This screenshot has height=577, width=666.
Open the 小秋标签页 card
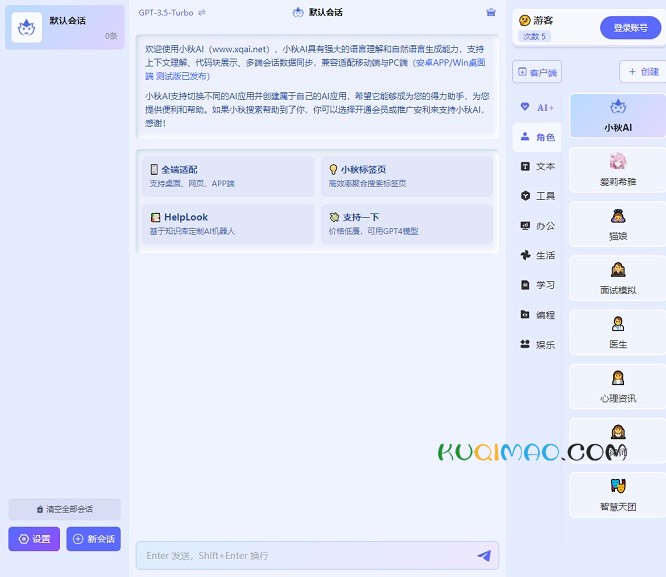[406, 176]
